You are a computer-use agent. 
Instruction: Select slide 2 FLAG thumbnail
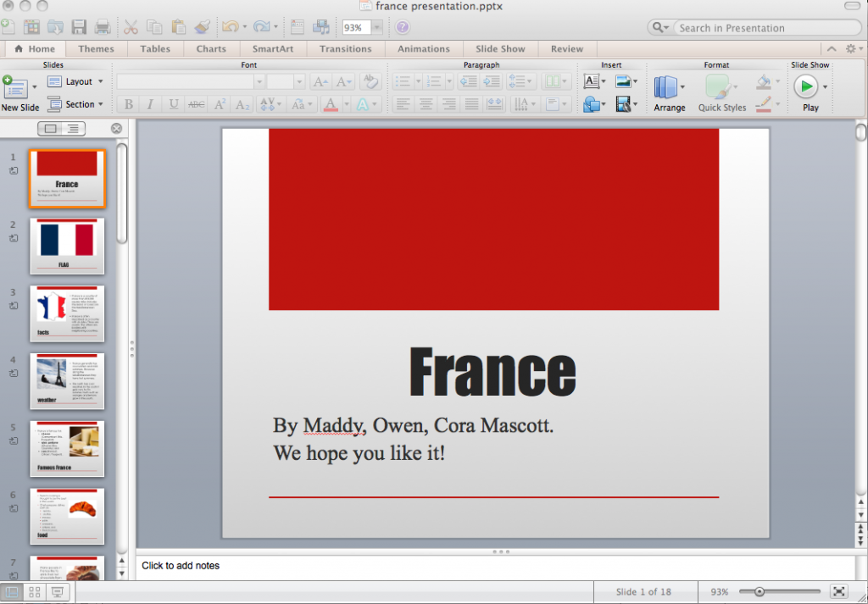tap(67, 246)
